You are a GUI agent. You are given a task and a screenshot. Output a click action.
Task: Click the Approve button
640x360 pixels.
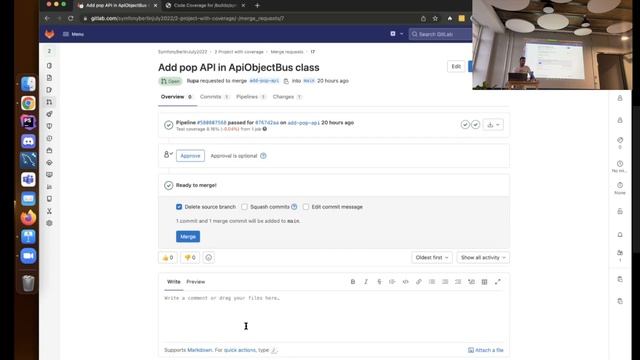point(190,156)
